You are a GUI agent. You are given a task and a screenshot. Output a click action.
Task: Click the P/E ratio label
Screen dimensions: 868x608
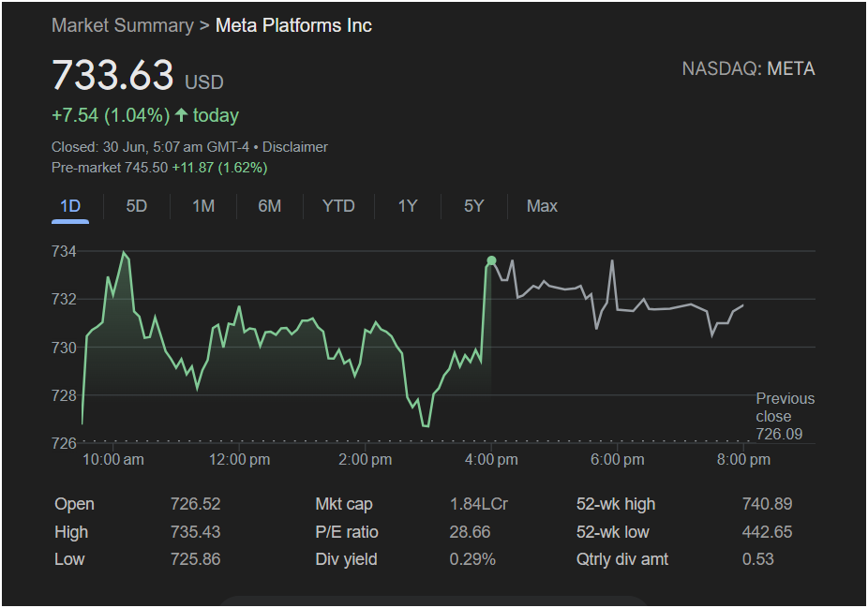tap(347, 532)
